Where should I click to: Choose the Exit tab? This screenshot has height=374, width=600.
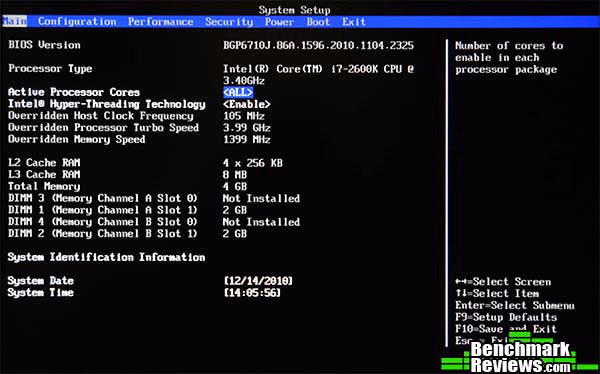click(x=354, y=22)
